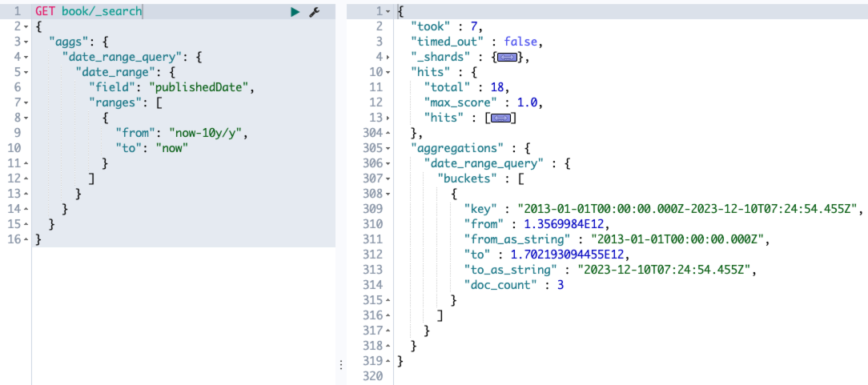
Task: Click the pane divider drag handle
Action: pos(341,364)
